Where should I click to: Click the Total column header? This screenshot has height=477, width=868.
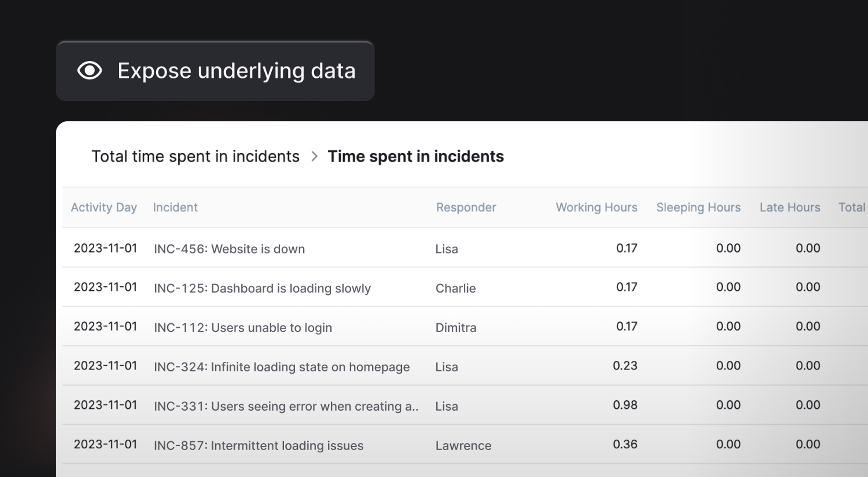point(852,207)
